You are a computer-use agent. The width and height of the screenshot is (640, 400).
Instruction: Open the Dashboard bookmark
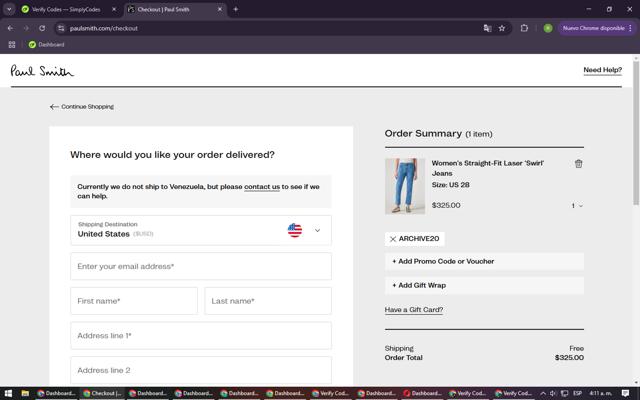47,44
